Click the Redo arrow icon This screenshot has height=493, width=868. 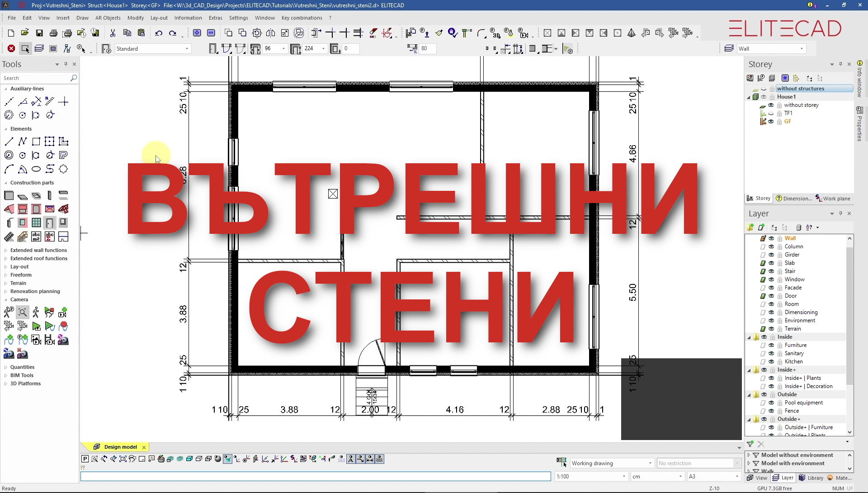point(173,33)
